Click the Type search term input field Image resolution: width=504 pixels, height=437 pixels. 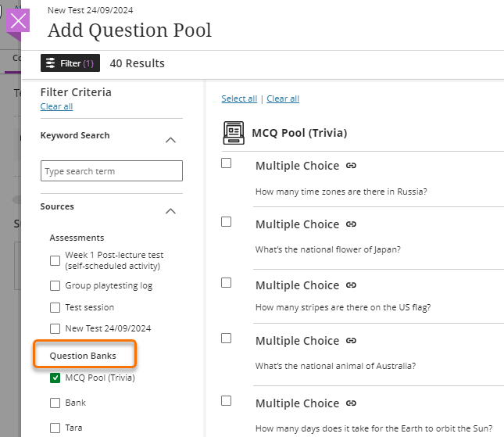coord(112,171)
